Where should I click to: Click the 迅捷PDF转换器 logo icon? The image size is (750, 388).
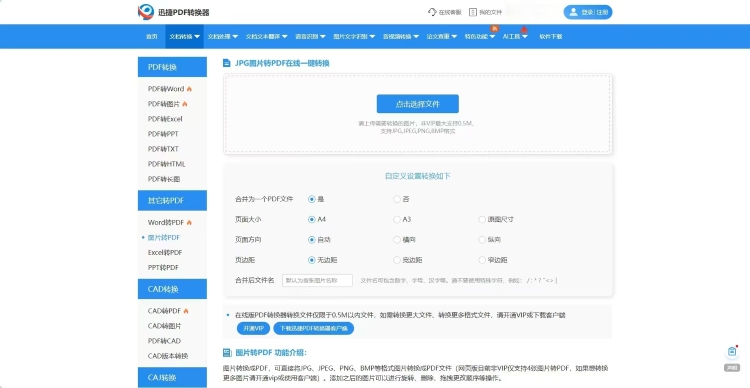click(146, 12)
